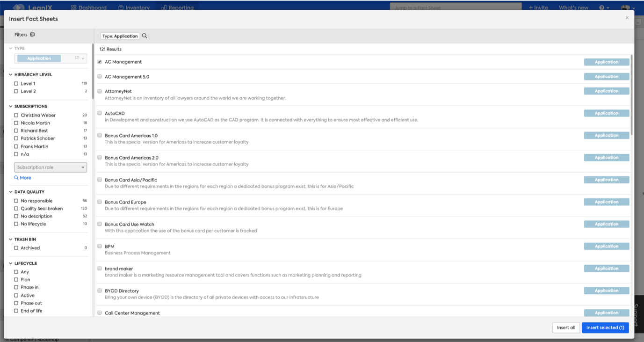
Task: Uncheck the AC Management fact sheet
Action: coord(100,62)
